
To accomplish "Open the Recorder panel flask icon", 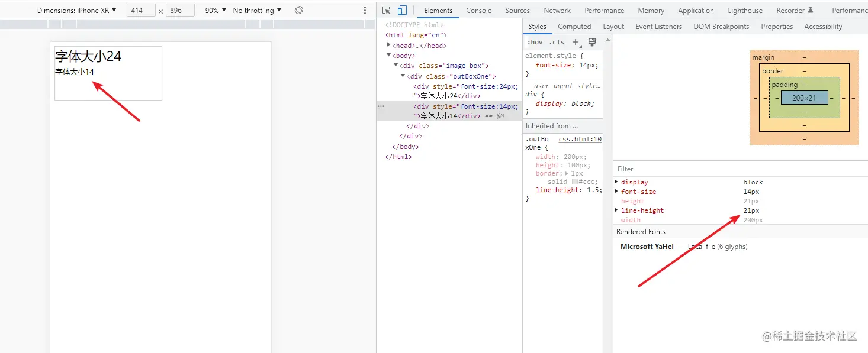I will 811,10.
